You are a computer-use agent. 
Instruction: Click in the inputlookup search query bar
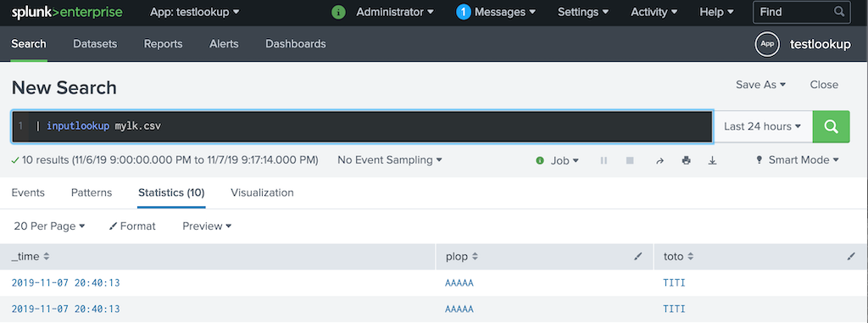coord(362,126)
